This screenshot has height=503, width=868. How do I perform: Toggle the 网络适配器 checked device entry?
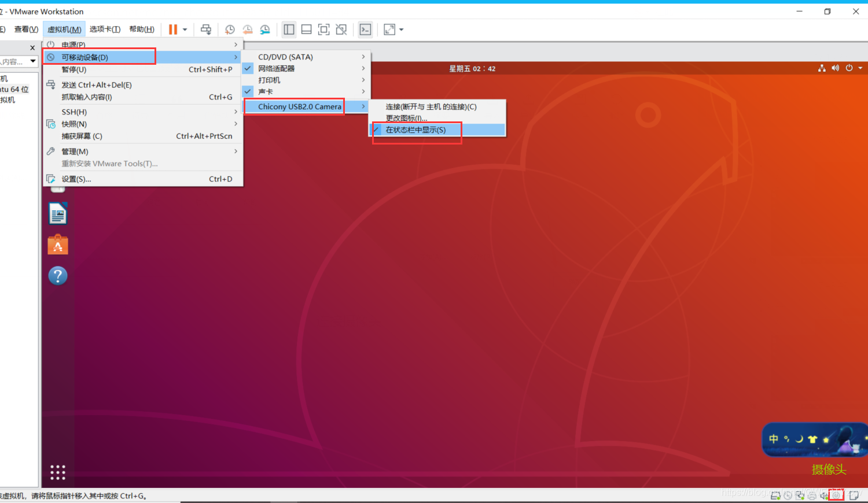click(306, 68)
